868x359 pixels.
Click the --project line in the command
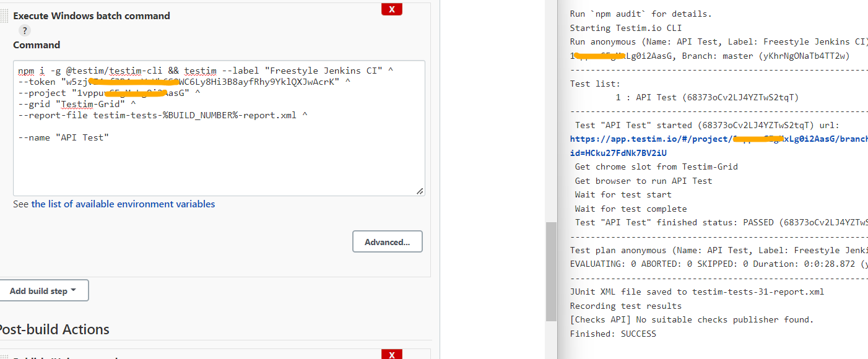click(x=110, y=93)
